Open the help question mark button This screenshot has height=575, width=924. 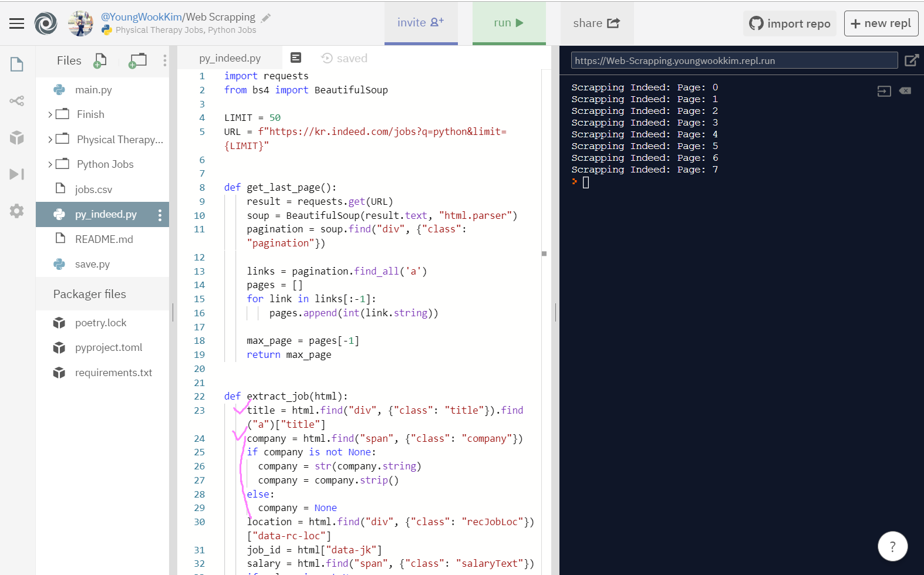tap(893, 546)
